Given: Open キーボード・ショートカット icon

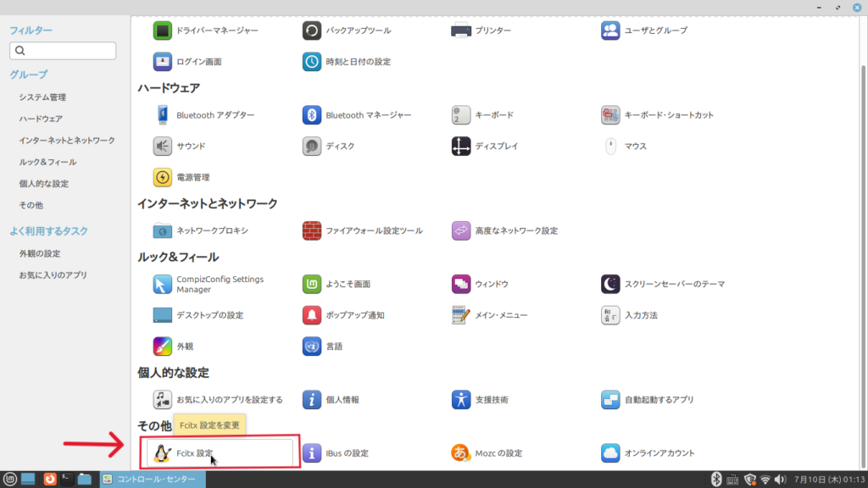Looking at the screenshot, I should [x=610, y=115].
